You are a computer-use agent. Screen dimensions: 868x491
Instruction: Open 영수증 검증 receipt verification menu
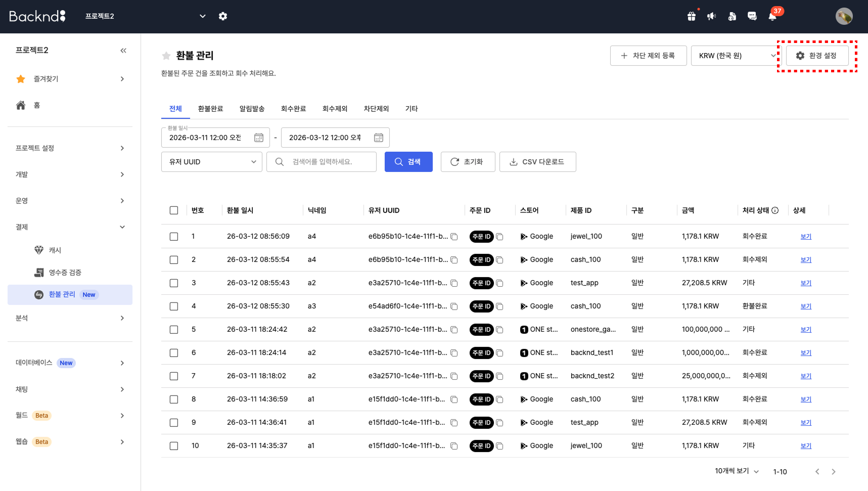(x=65, y=272)
